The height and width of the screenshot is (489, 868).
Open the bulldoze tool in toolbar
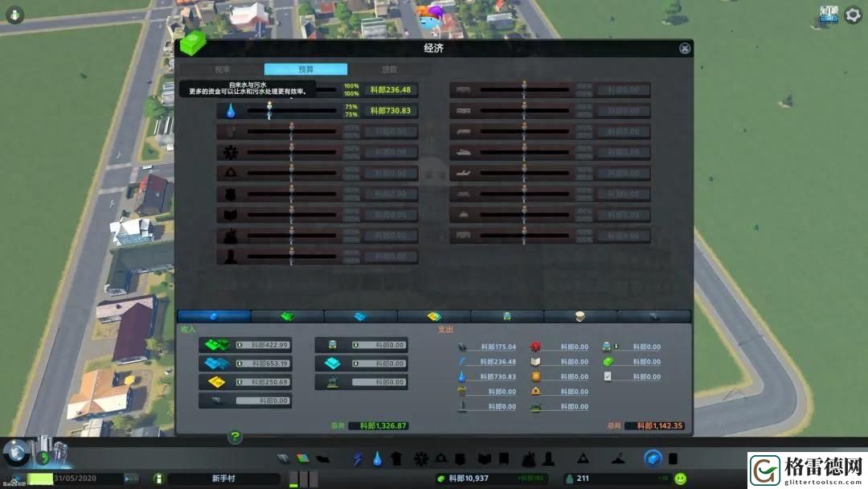click(x=674, y=458)
